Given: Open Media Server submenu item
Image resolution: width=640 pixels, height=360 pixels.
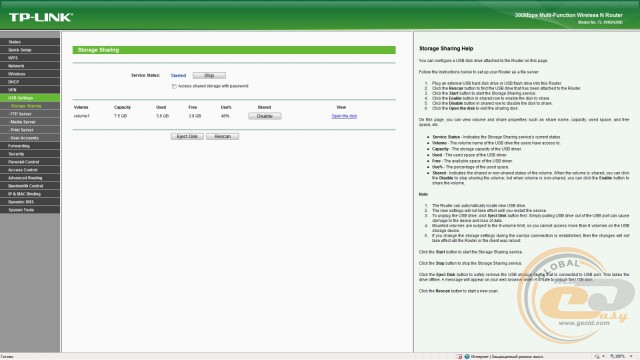Looking at the screenshot, I should pyautogui.click(x=30, y=122).
